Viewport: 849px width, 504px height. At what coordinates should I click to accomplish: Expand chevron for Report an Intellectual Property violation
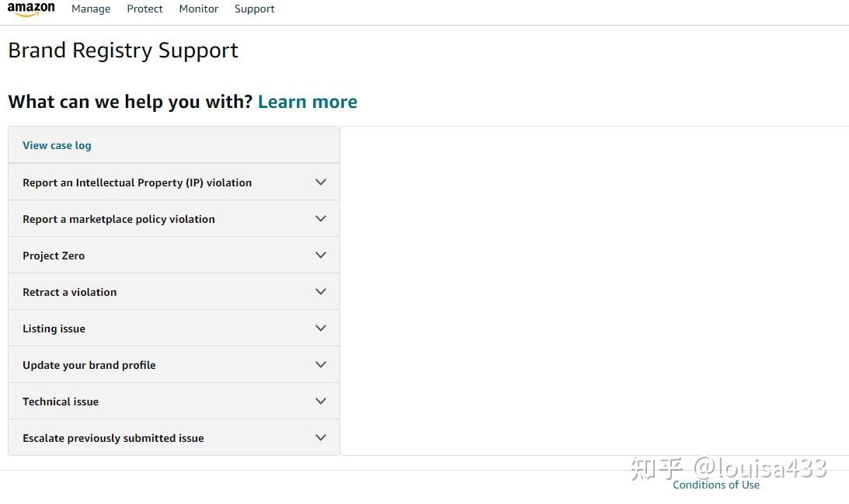coord(321,182)
